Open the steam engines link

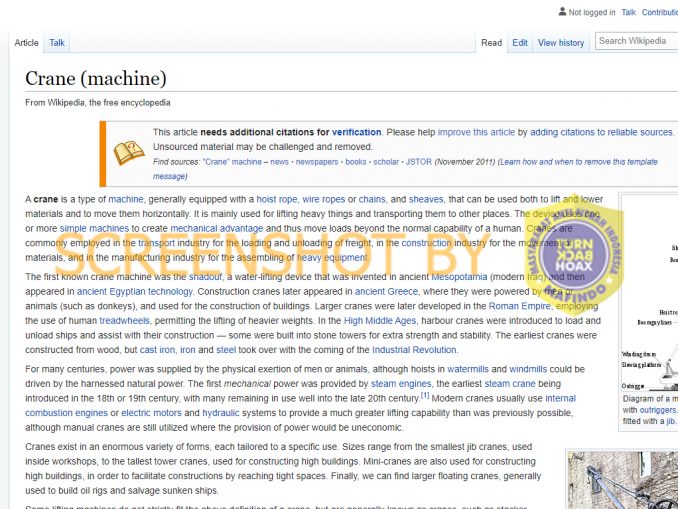401,384
